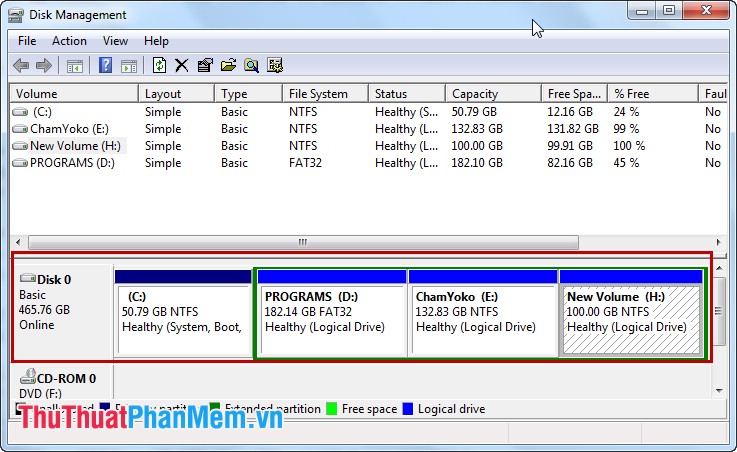Click the disk pane scroll up arrow
This screenshot has width=737, height=452.
click(x=719, y=268)
